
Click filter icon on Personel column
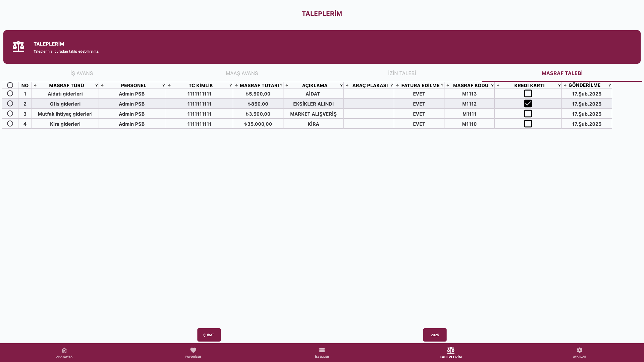163,85
